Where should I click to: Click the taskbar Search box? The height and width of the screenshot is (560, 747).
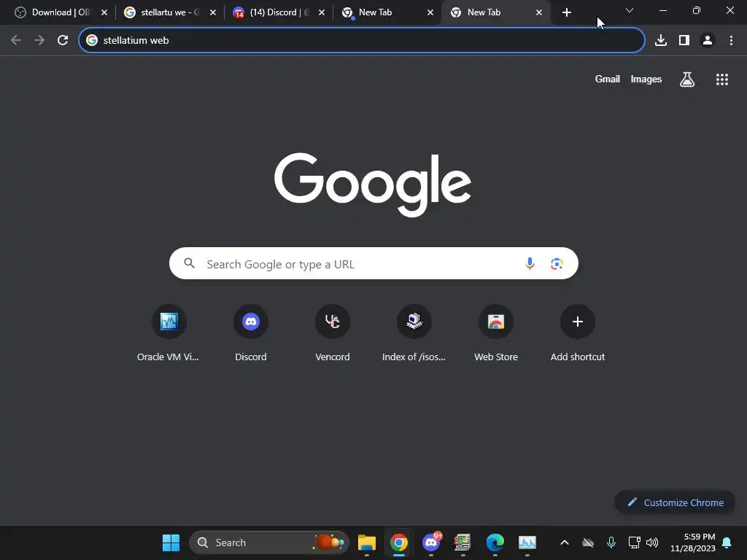click(x=269, y=542)
